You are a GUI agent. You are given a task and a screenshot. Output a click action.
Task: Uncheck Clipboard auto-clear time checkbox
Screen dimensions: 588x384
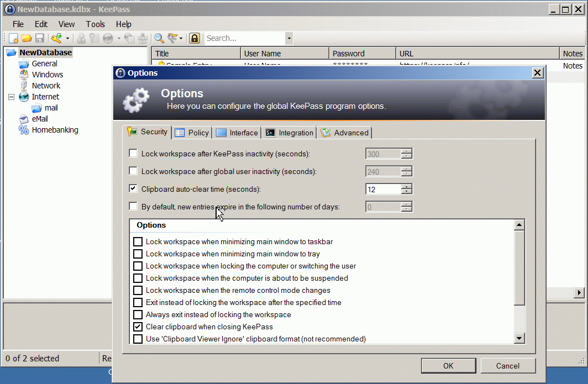[x=133, y=188]
